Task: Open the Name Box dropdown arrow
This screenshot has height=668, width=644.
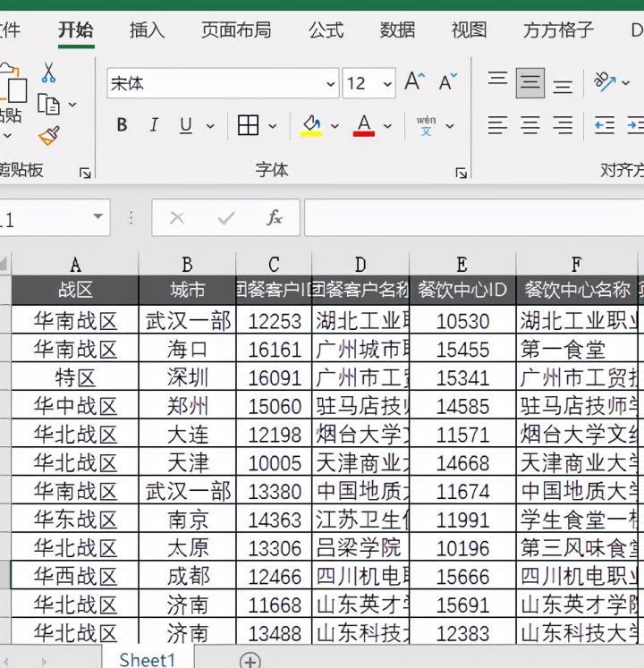Action: [97, 216]
